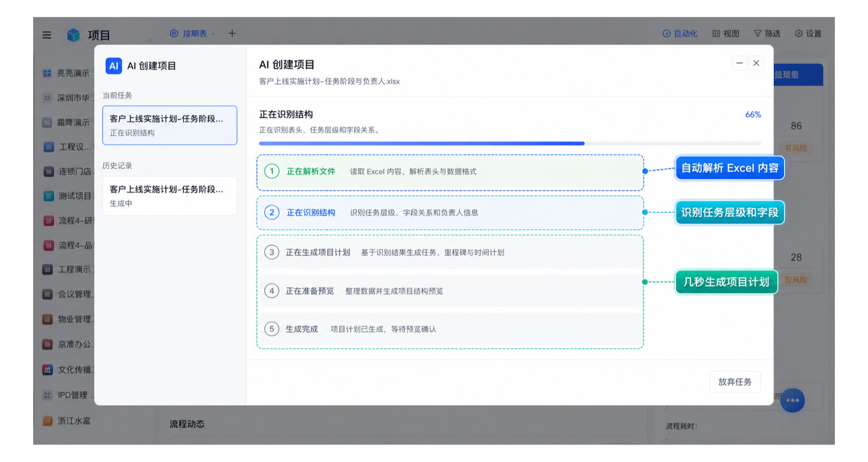Click the 项目 title in the header

tap(99, 36)
